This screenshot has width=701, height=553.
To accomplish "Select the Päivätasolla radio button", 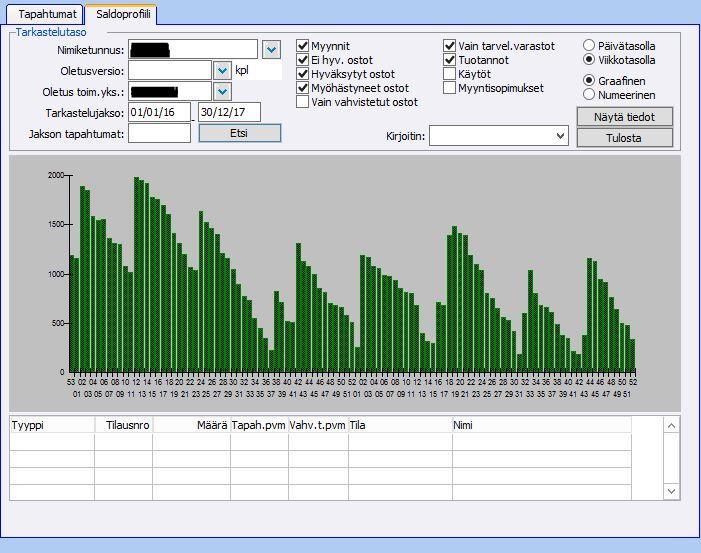I will point(589,45).
